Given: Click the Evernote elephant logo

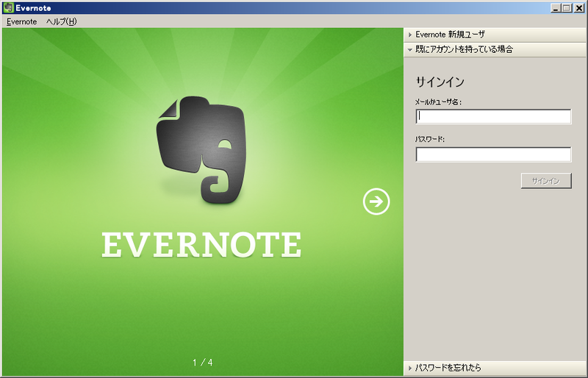Looking at the screenshot, I should click(201, 150).
